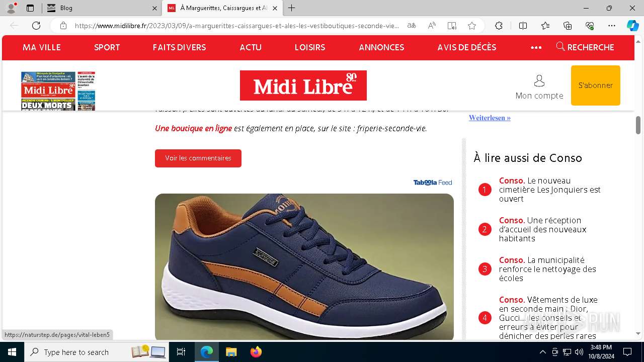Open the RECHERCHE search
This screenshot has height=362, width=644.
tap(585, 47)
